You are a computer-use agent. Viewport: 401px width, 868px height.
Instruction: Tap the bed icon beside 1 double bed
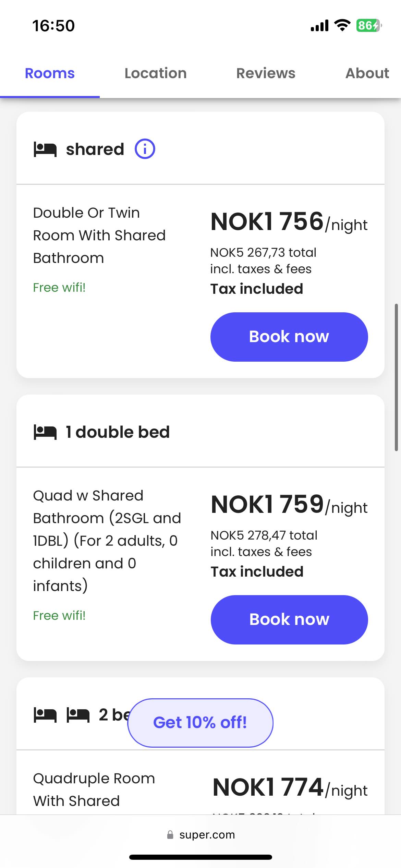click(x=45, y=432)
